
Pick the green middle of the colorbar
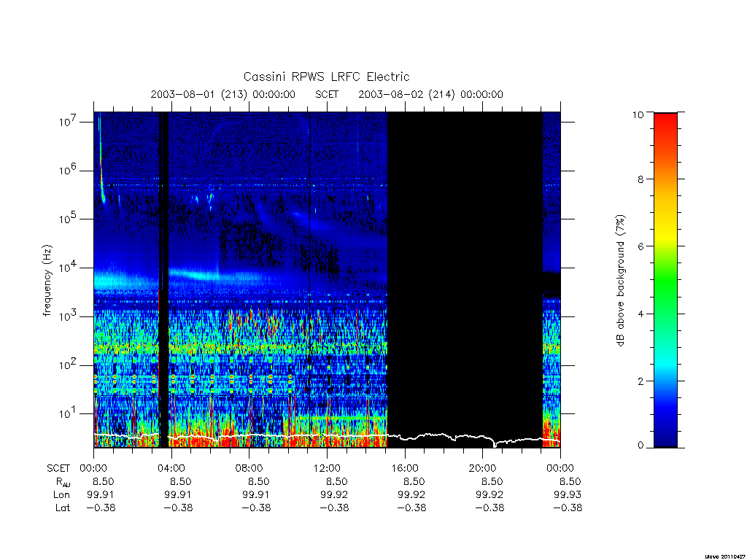coord(665,281)
